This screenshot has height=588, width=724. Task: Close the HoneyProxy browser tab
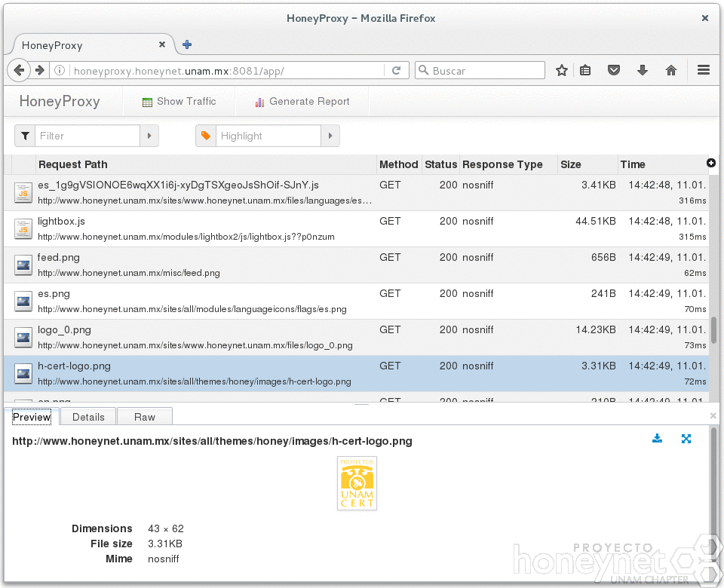click(162, 44)
